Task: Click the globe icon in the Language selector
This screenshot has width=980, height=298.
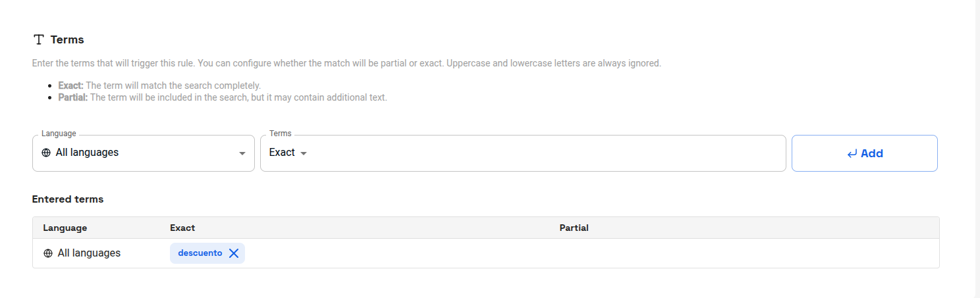Action: tap(46, 153)
